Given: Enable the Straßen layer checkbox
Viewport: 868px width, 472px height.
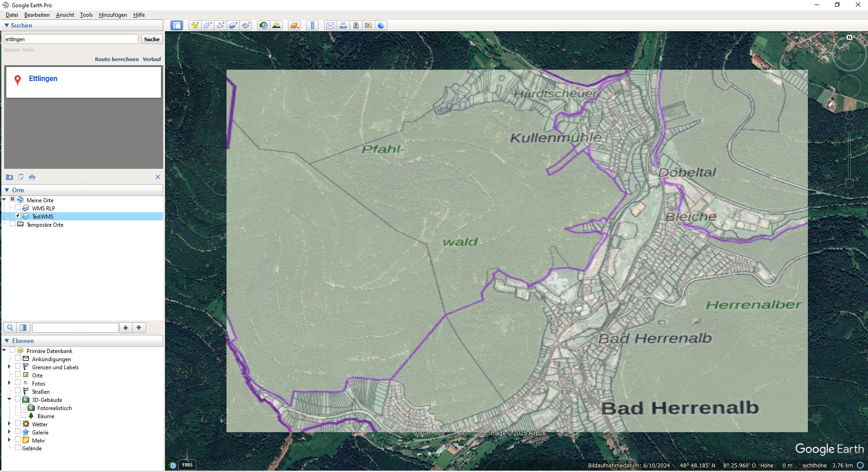Looking at the screenshot, I should [x=18, y=391].
